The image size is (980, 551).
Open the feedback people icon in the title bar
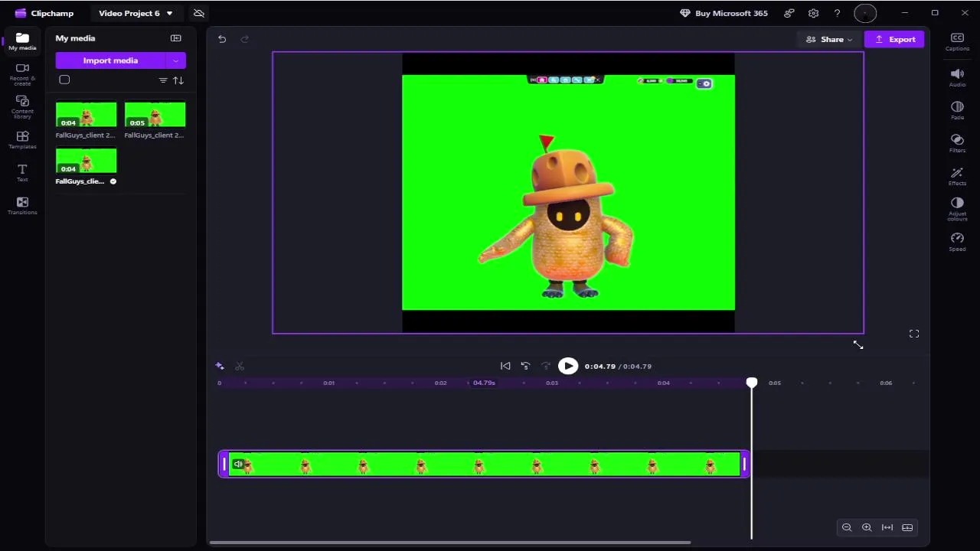pyautogui.click(x=789, y=13)
